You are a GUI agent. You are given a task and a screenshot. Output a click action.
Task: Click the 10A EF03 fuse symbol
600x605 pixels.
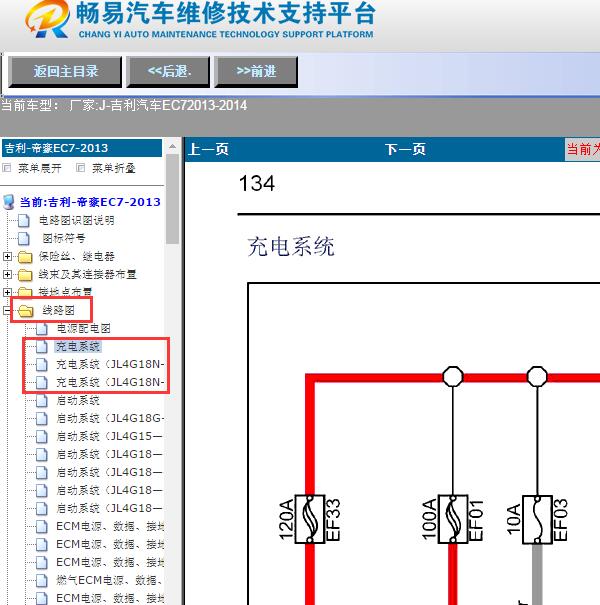click(x=537, y=519)
